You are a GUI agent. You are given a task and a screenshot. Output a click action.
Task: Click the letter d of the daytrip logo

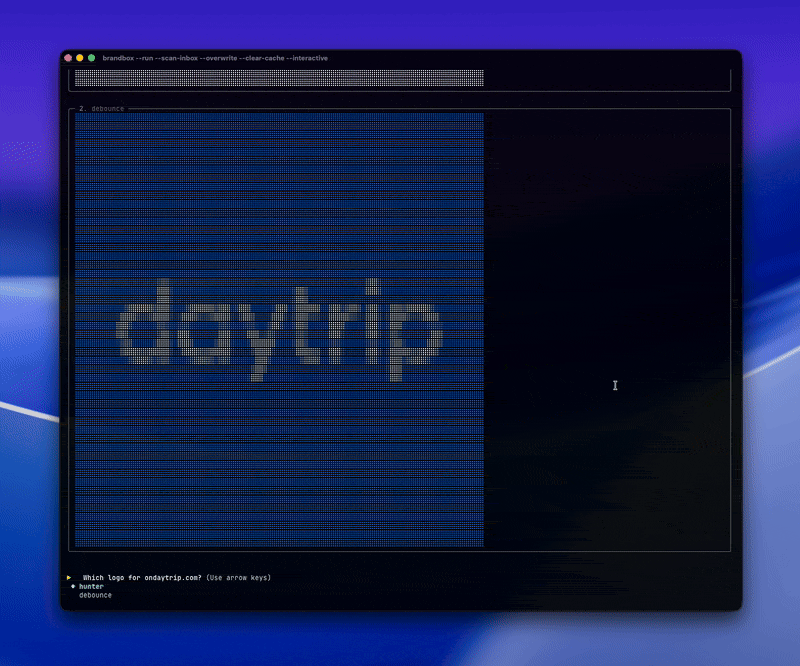143,323
